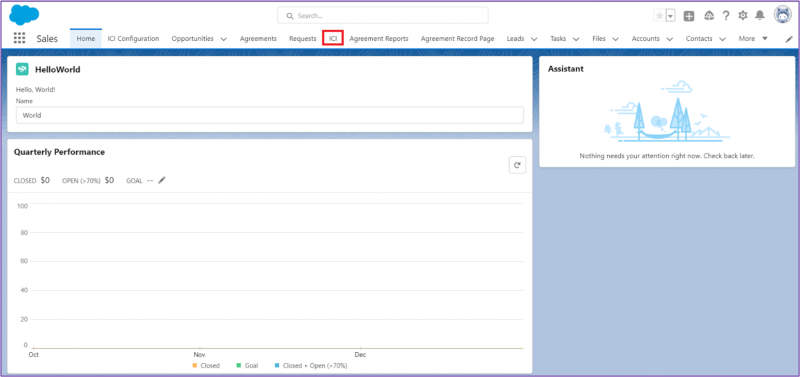Open the Global Actions plus icon
The height and width of the screenshot is (377, 800).
click(x=689, y=16)
